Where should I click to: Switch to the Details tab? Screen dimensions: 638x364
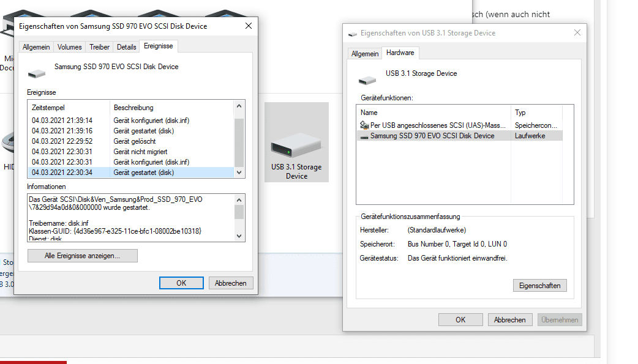click(x=127, y=47)
